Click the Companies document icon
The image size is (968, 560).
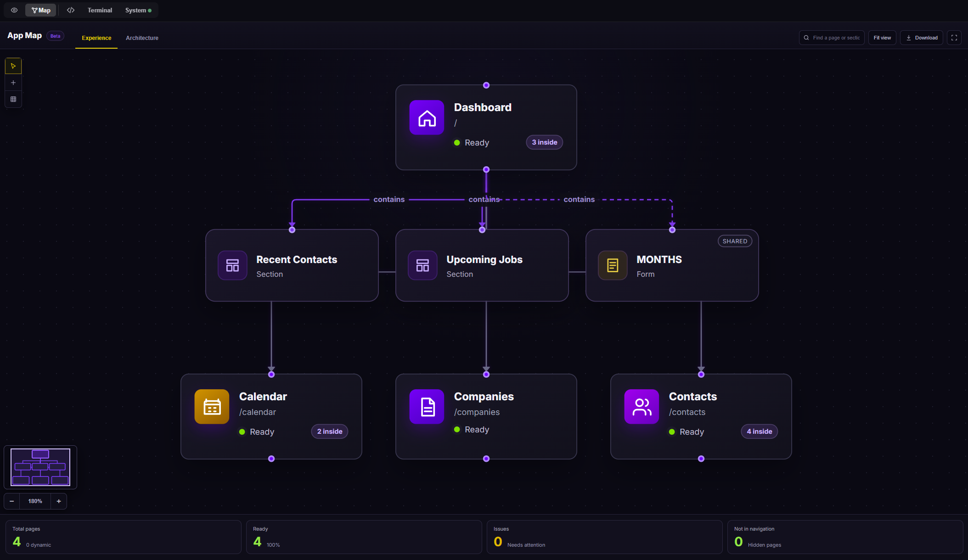point(427,407)
